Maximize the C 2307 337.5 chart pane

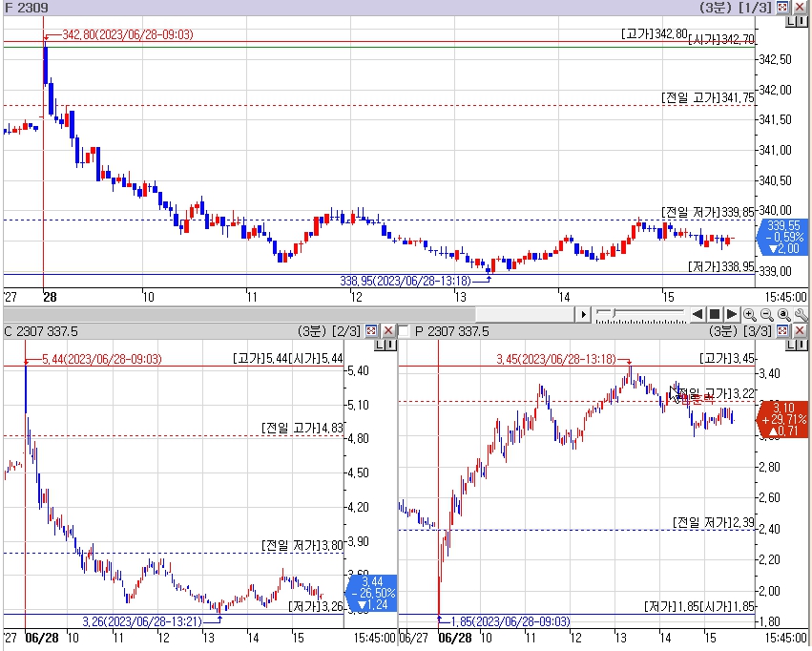tap(371, 330)
